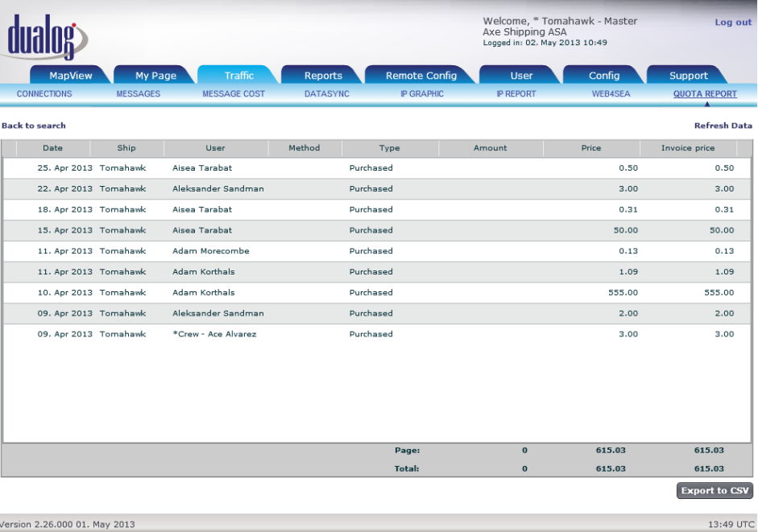Viewport: 758px width, 532px height.
Task: Sort by the Type column header
Action: tap(390, 148)
